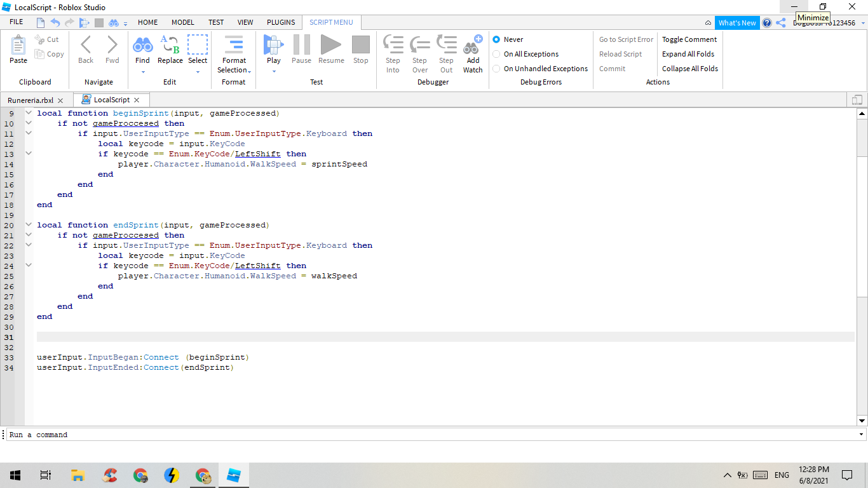Image resolution: width=868 pixels, height=488 pixels.
Task: Select On All Exceptions radio button
Action: pos(496,54)
